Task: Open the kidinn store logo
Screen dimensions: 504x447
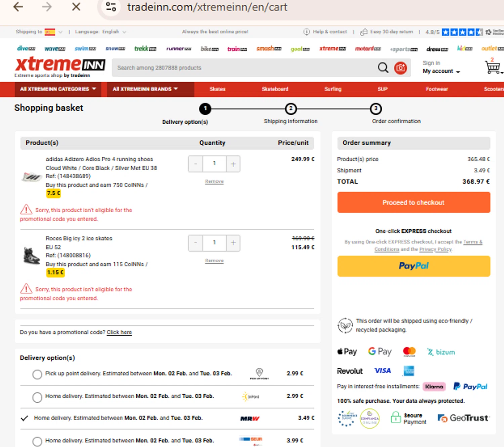Action: (x=465, y=49)
